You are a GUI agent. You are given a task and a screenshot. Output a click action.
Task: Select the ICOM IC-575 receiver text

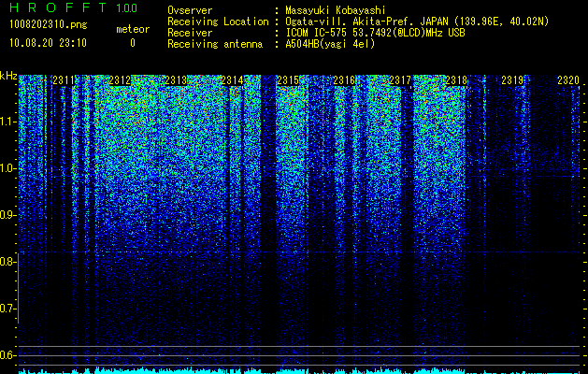tap(375, 33)
